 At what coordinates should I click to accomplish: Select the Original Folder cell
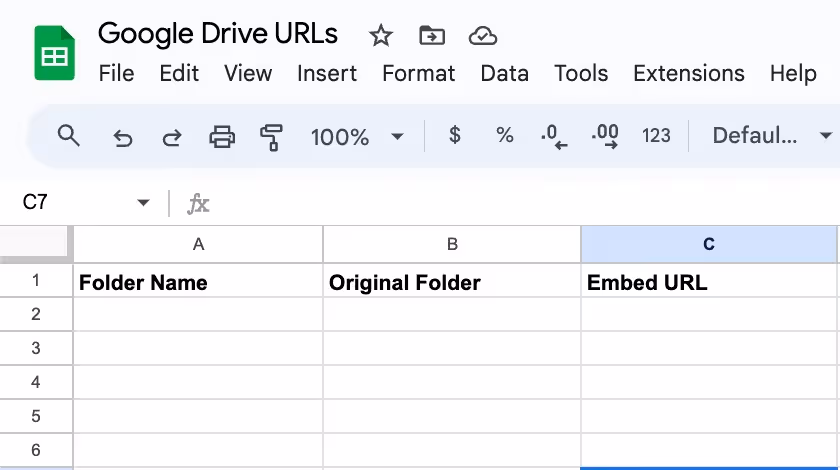coord(452,281)
